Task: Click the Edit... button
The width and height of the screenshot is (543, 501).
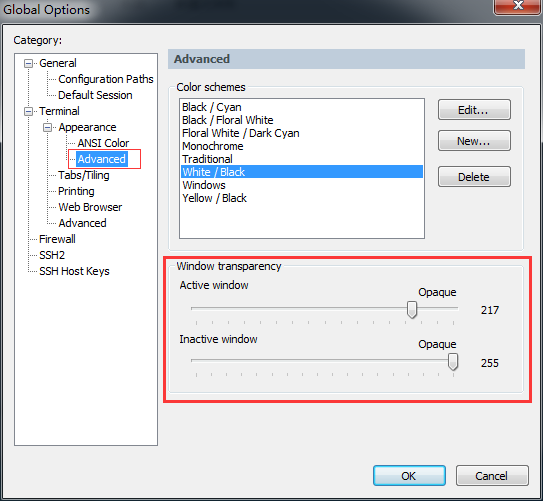Action: click(474, 110)
